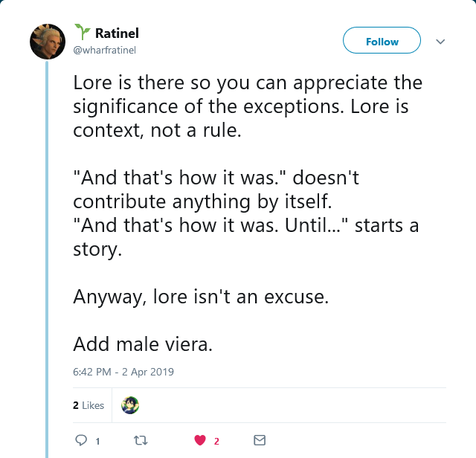Screen dimensions: 476x458
Task: Click the 'Add male viera.' tweet text
Action: (x=143, y=344)
